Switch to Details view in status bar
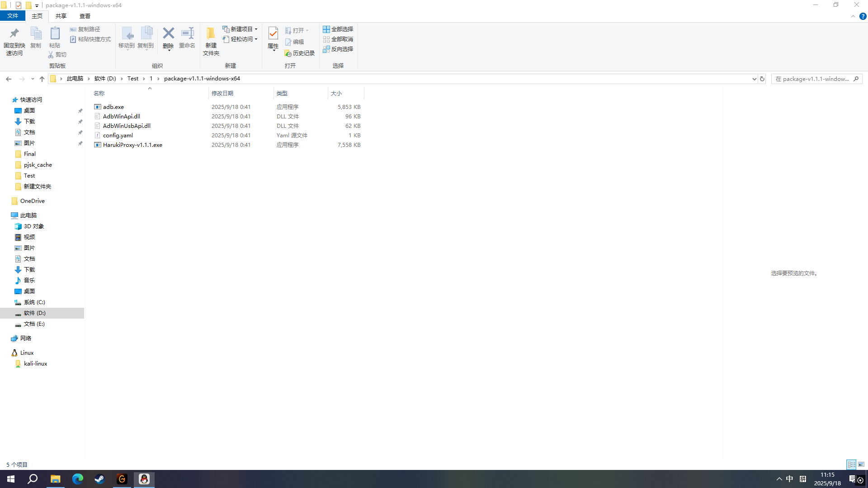Viewport: 868px width, 488px height. point(851,465)
